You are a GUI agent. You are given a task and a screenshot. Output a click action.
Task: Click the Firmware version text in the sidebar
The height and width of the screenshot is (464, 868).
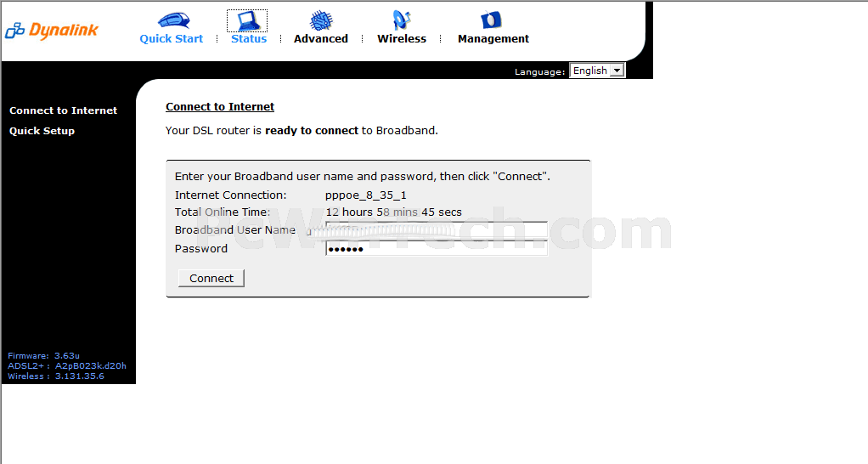tap(43, 356)
